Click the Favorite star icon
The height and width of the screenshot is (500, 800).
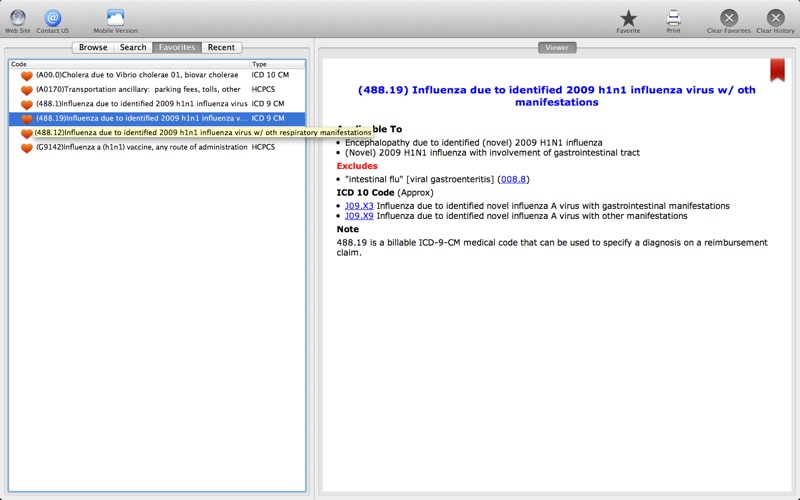(x=628, y=18)
